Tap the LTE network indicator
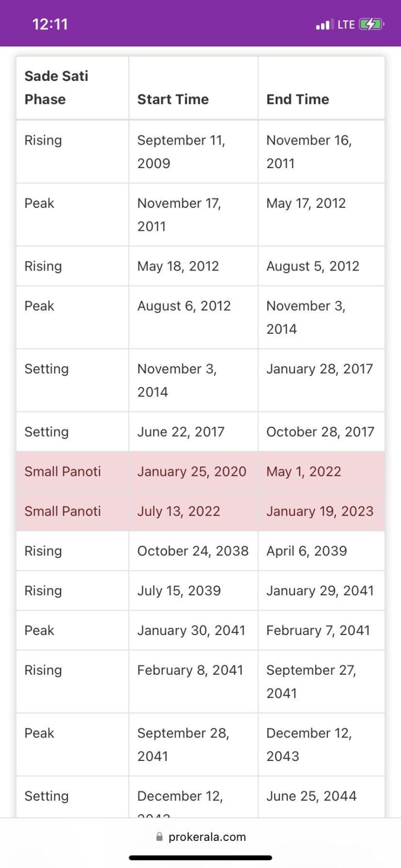This screenshot has width=401, height=868. pyautogui.click(x=346, y=25)
